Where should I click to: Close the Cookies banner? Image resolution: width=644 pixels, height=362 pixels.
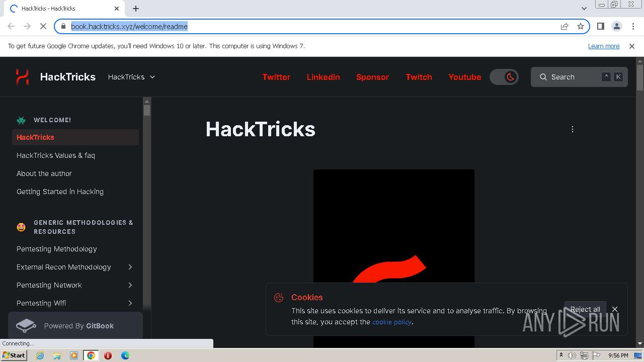coord(615,309)
